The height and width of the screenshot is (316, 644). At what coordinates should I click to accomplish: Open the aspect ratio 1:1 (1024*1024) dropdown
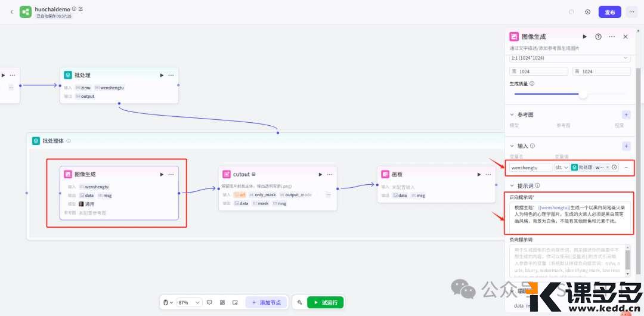point(569,58)
